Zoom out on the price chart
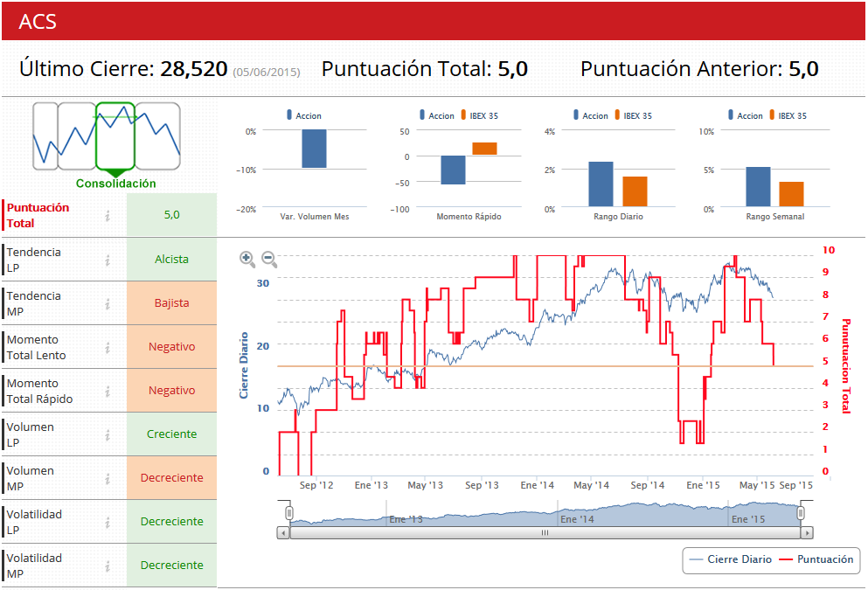 point(269,259)
